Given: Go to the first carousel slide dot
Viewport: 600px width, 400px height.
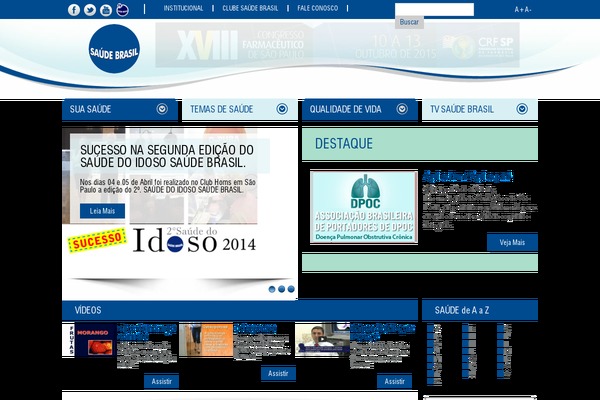Looking at the screenshot, I should point(272,289).
